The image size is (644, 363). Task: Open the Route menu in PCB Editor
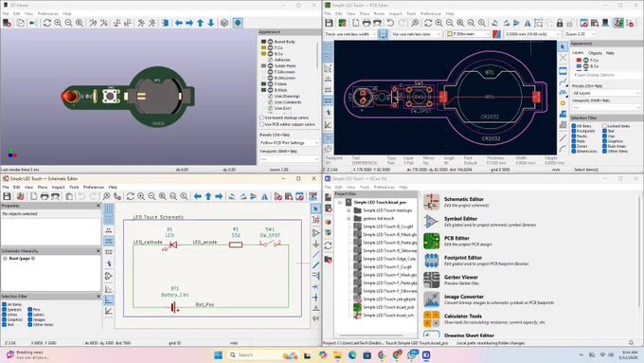tap(379, 13)
